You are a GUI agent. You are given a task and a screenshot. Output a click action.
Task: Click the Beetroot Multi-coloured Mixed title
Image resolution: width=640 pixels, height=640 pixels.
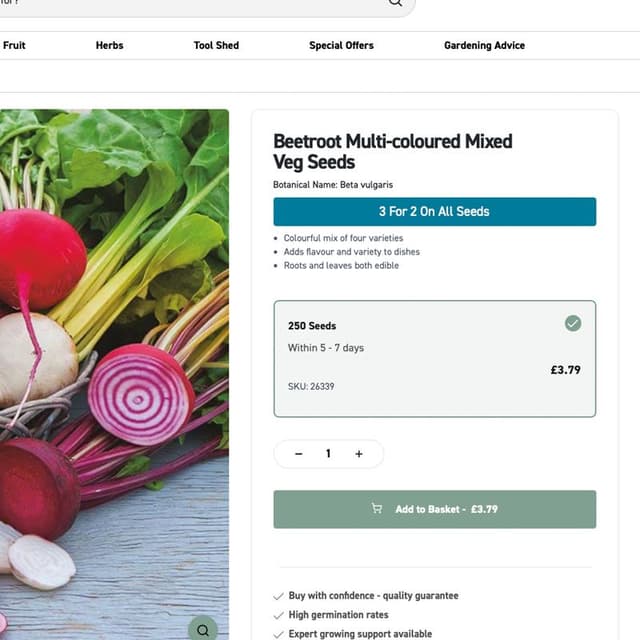[392, 151]
